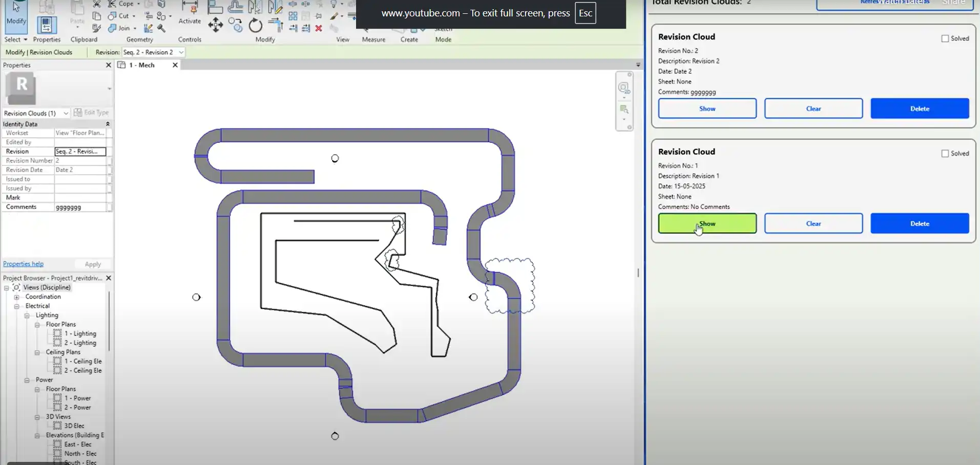This screenshot has width=980, height=465.
Task: Click Delete for Revision No. 1 cloud
Action: pos(920,224)
